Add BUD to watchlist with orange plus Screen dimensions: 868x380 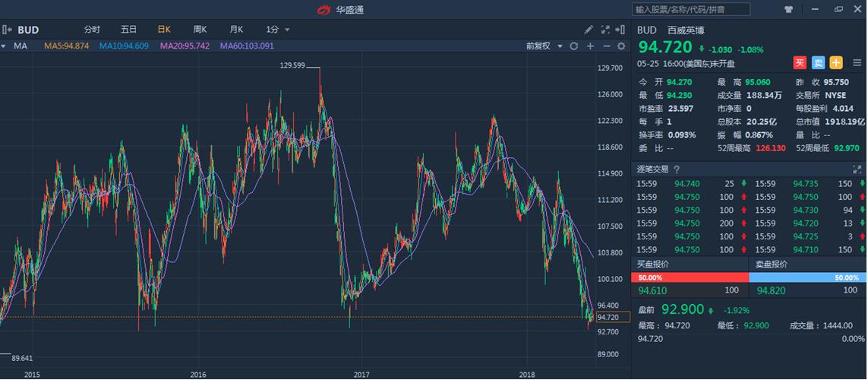pos(836,62)
